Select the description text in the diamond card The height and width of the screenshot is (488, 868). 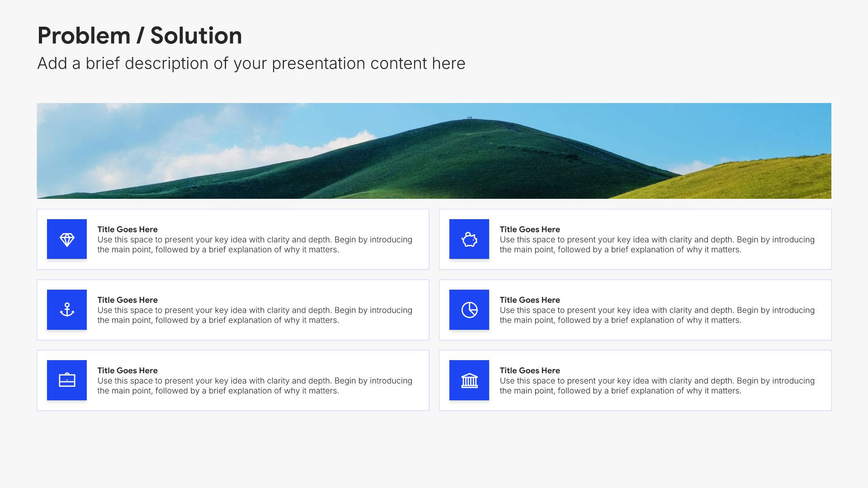point(255,244)
